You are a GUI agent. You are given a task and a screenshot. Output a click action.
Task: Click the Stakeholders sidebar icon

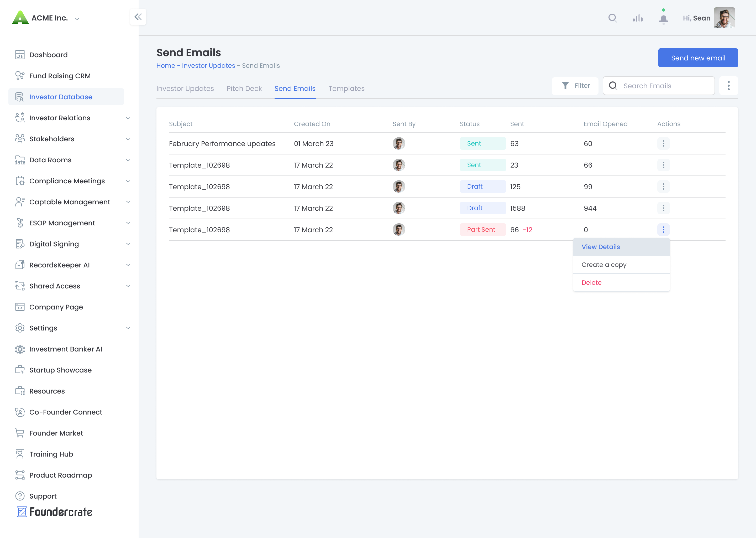click(x=20, y=139)
